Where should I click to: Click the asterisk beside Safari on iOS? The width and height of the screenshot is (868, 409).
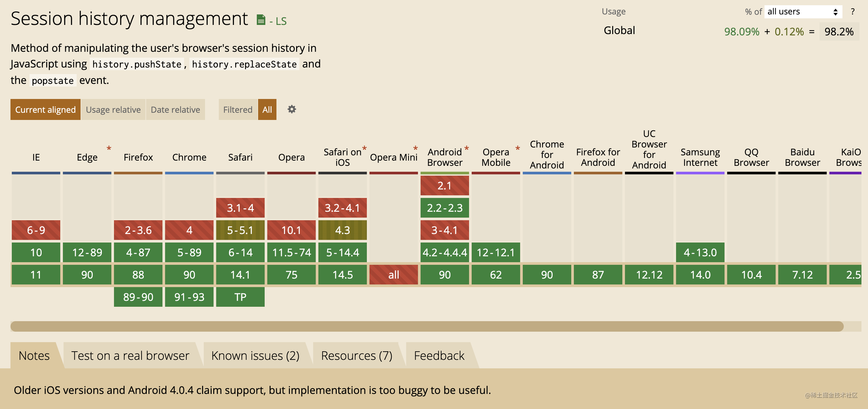click(x=364, y=148)
